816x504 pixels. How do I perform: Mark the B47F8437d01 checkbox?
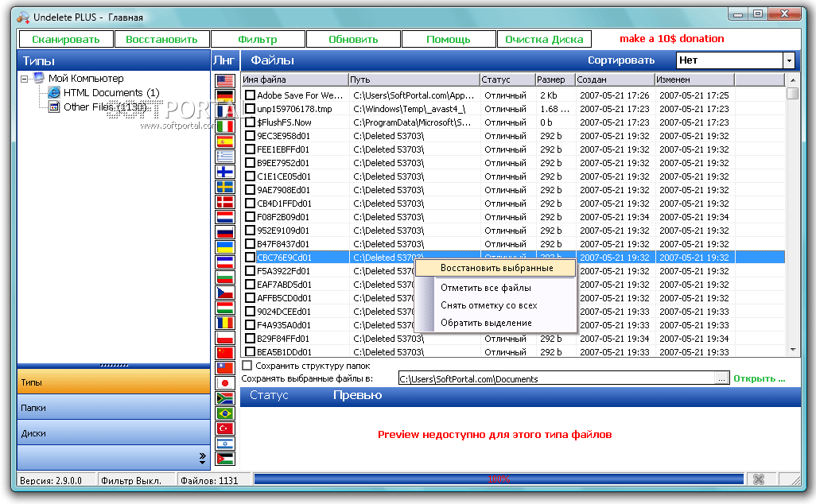point(251,244)
